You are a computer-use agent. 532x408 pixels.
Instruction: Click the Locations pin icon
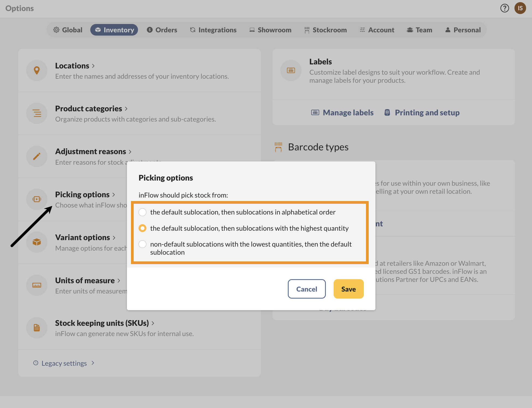pos(37,70)
